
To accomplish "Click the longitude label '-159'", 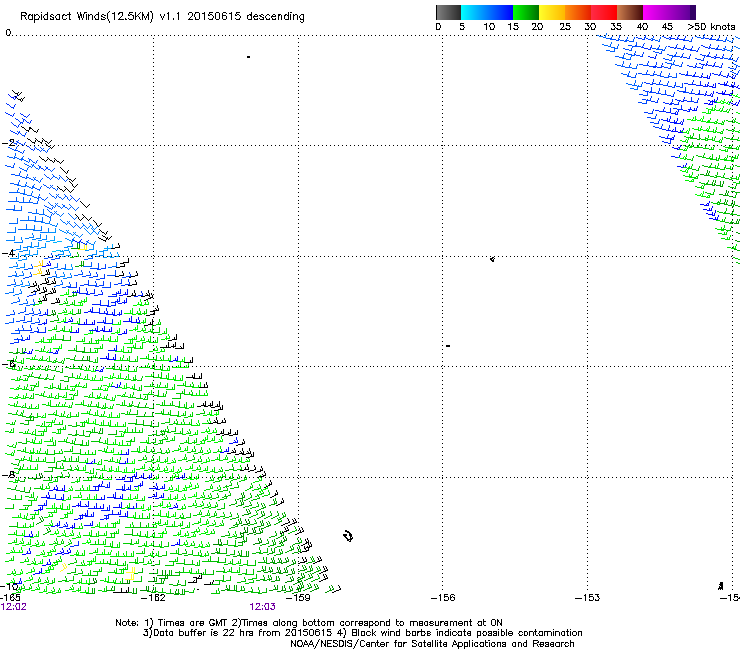I will tap(299, 598).
